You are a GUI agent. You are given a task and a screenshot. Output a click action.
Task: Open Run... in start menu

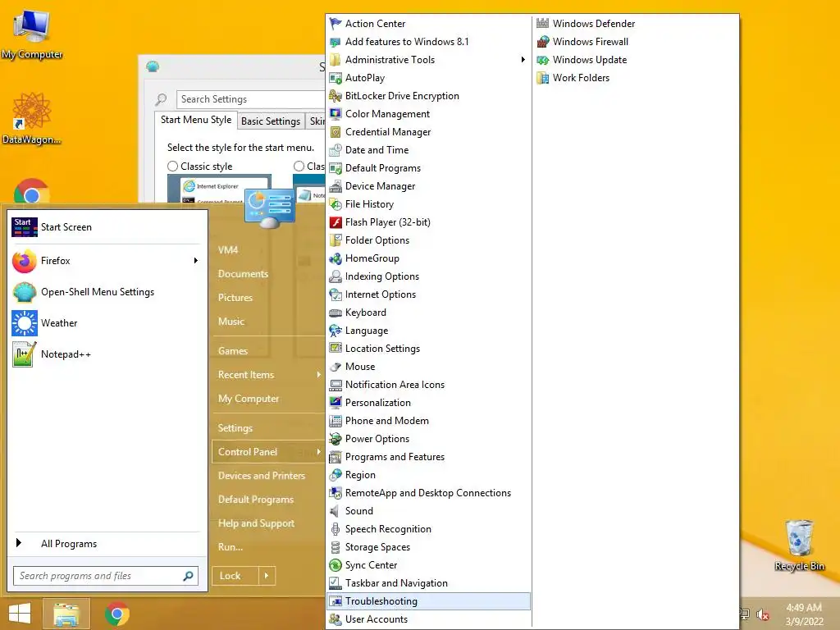tap(231, 547)
